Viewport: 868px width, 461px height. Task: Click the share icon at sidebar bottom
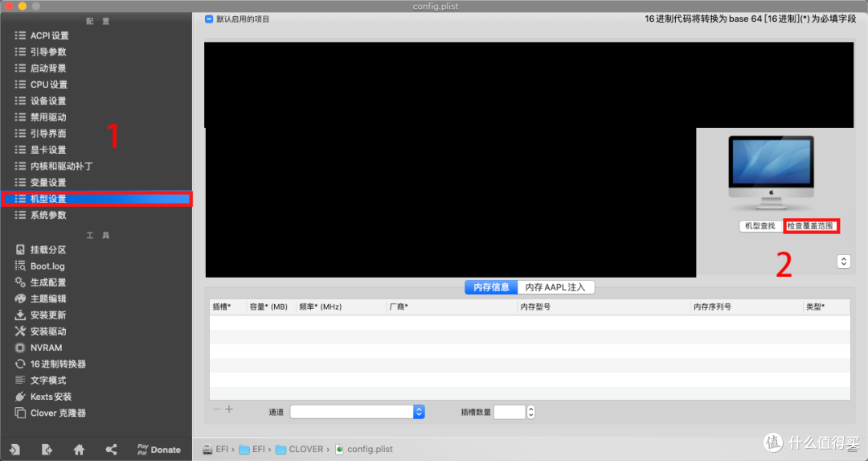point(111,450)
